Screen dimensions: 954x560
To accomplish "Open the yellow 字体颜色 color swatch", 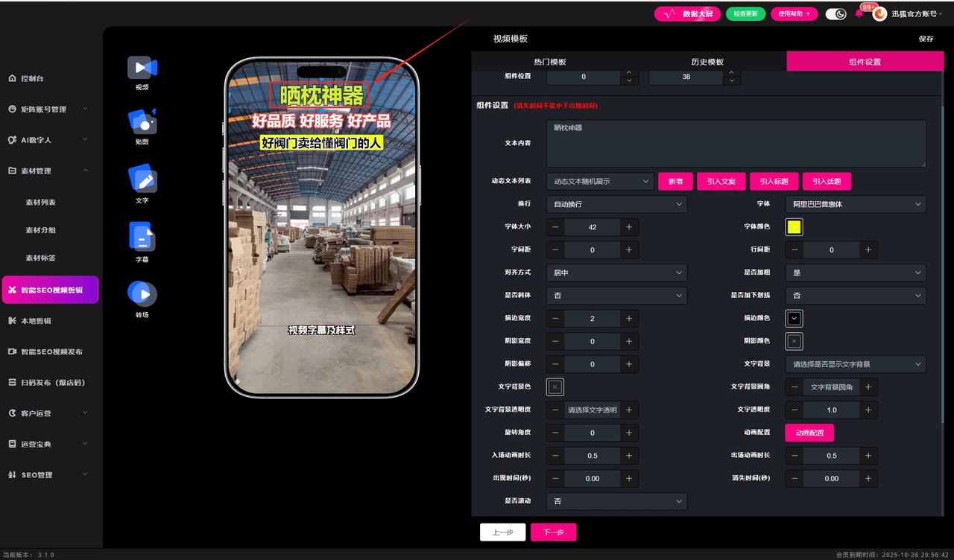I will (x=794, y=227).
